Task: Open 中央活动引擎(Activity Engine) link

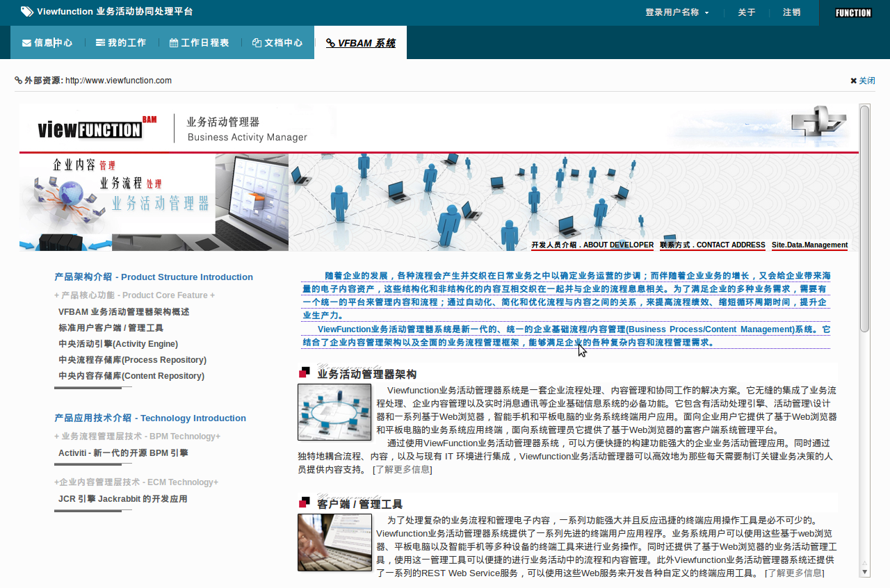Action: click(x=118, y=344)
